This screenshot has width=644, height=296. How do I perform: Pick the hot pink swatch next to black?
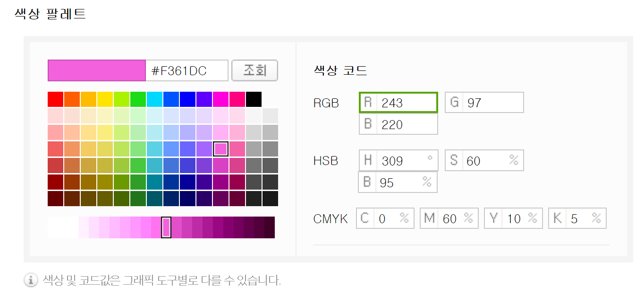pos(237,99)
